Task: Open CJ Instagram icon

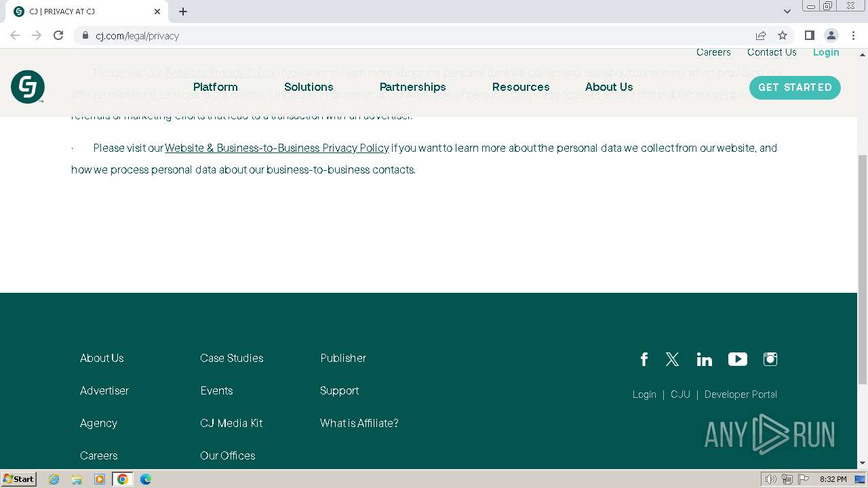Action: tap(770, 359)
